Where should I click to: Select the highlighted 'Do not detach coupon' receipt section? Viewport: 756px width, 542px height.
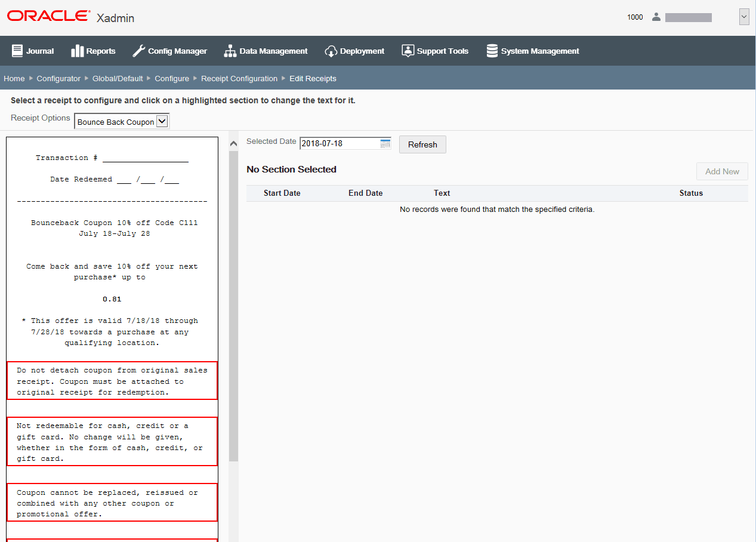click(112, 381)
